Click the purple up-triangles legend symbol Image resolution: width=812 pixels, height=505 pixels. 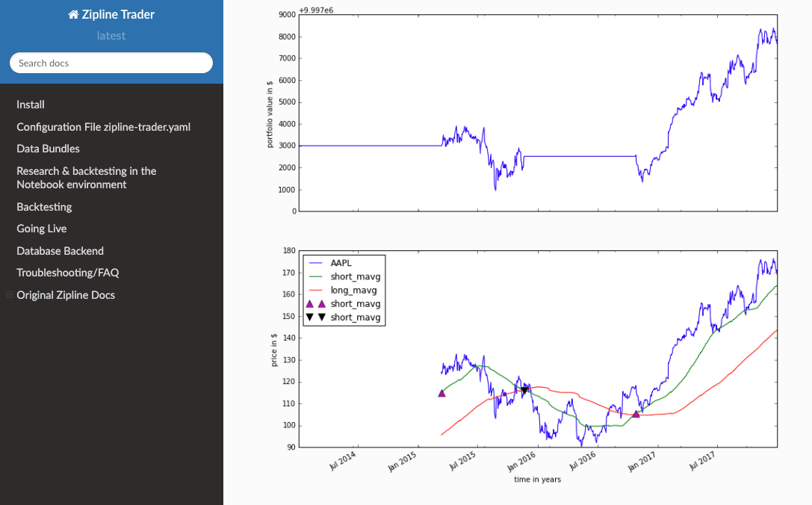click(315, 304)
